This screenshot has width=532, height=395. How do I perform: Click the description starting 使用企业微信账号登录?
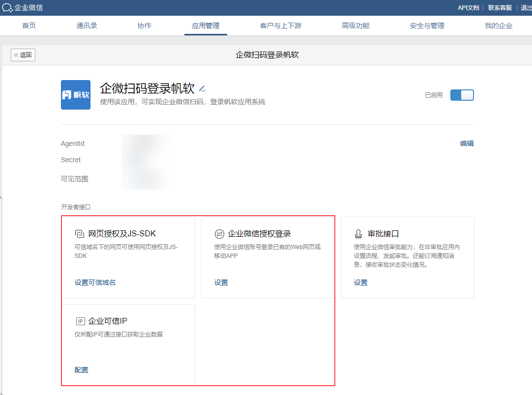coord(267,251)
